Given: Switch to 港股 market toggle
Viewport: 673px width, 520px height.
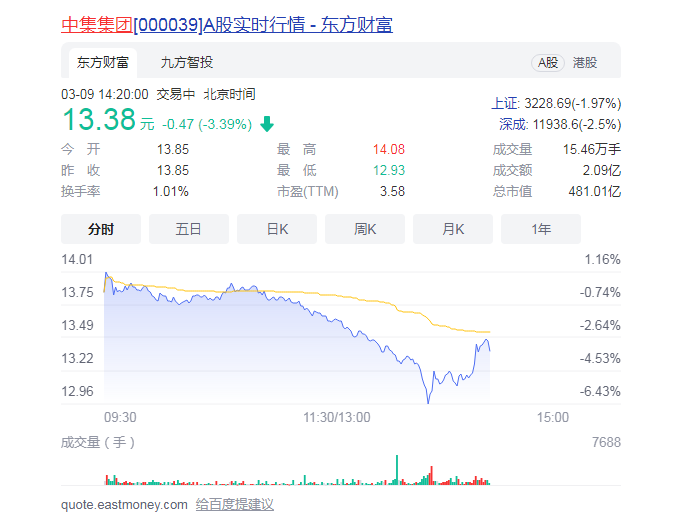Looking at the screenshot, I should 585,63.
